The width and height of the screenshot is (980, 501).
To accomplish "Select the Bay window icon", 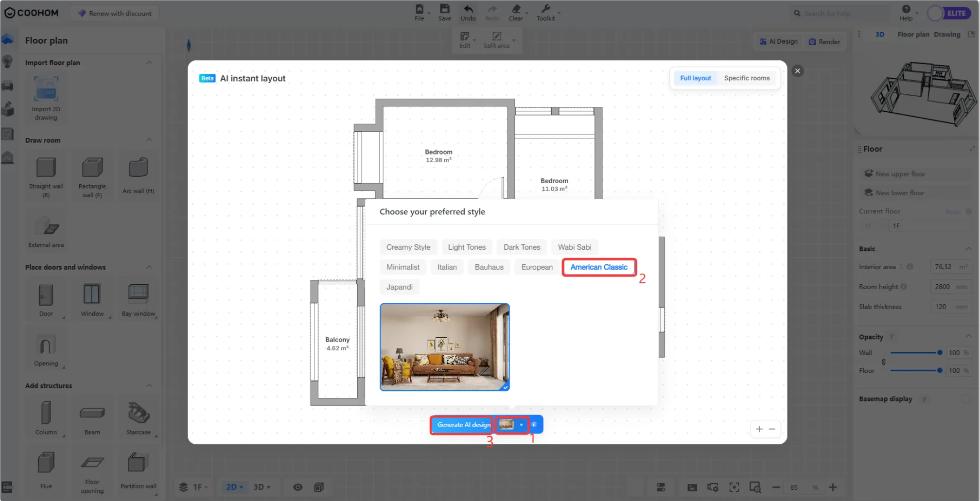I will point(138,294).
